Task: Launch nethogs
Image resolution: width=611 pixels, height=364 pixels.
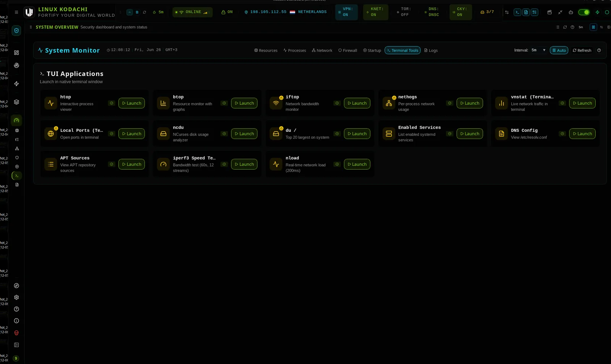Action: pyautogui.click(x=470, y=103)
